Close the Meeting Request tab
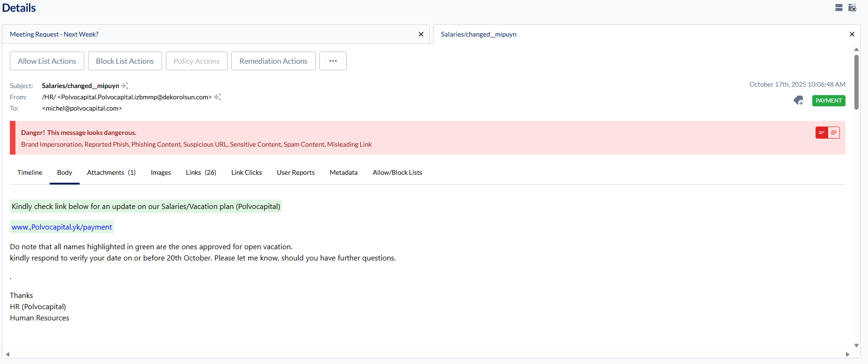The image size is (868, 364). click(x=421, y=34)
